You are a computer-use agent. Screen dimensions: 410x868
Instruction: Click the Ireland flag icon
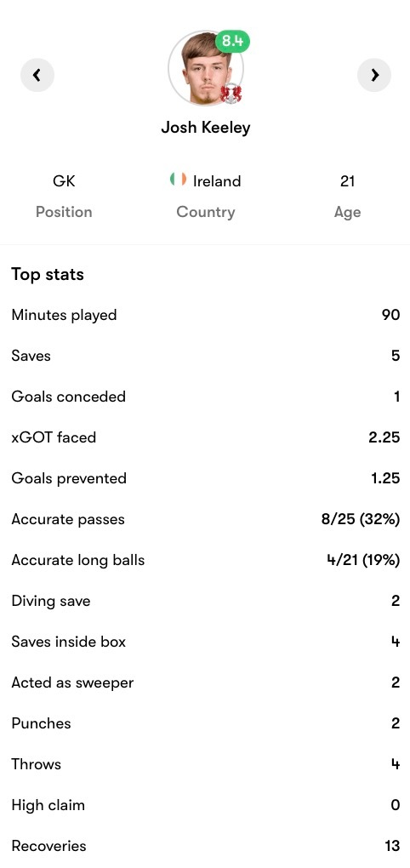point(178,180)
